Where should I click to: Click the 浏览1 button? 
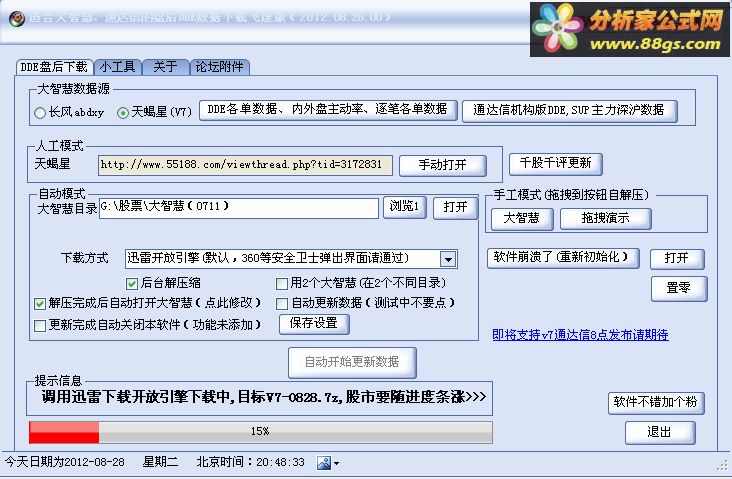[x=404, y=207]
